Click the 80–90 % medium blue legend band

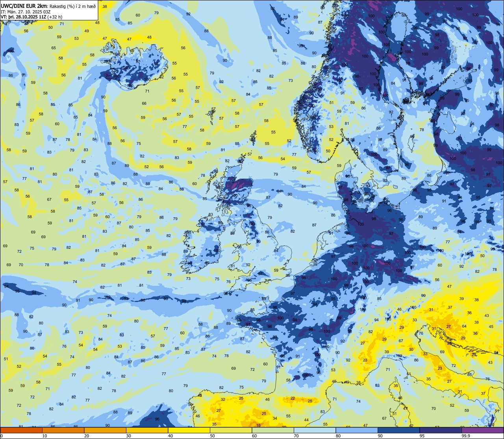coord(357,430)
